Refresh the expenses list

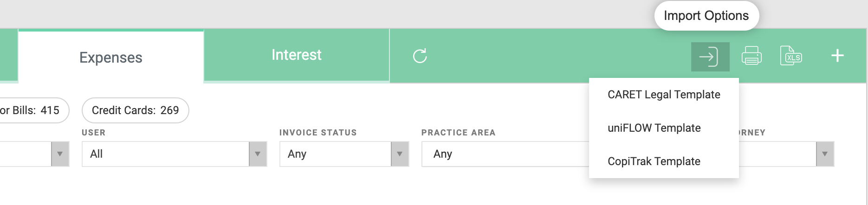pos(420,56)
